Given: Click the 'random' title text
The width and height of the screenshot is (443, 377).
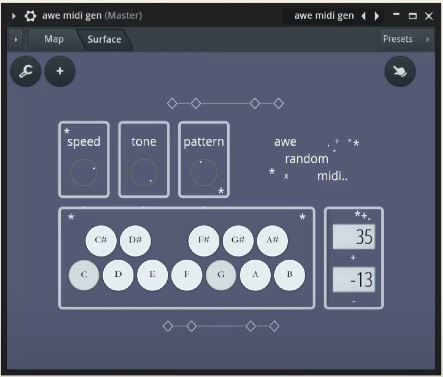Looking at the screenshot, I should click(x=307, y=159).
